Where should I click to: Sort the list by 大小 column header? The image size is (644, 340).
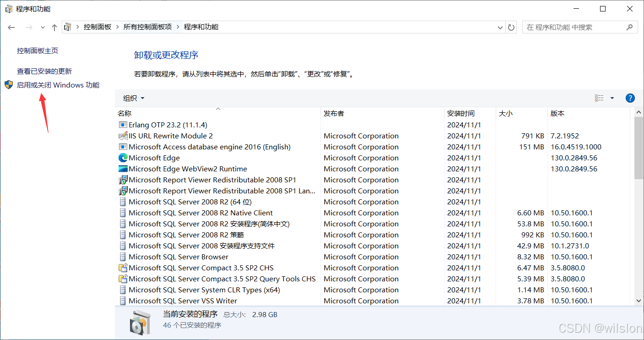coord(522,113)
